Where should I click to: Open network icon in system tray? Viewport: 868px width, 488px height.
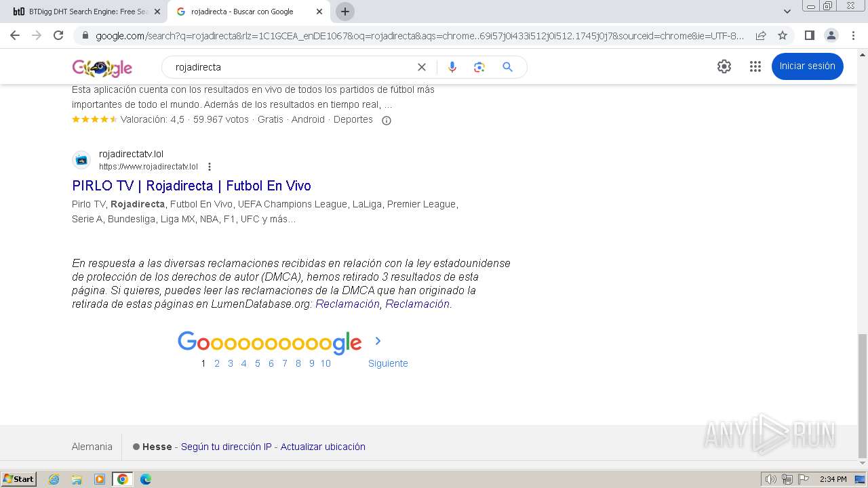787,479
